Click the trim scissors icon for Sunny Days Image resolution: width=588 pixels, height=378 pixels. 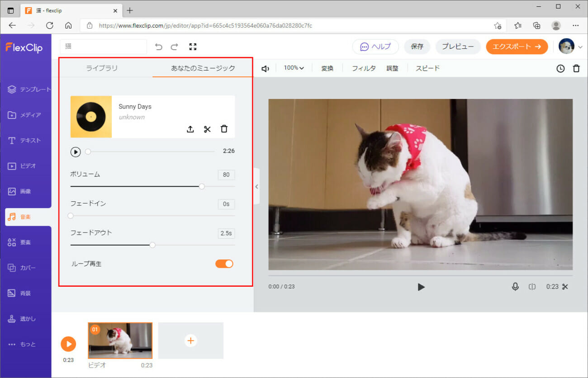pos(207,129)
